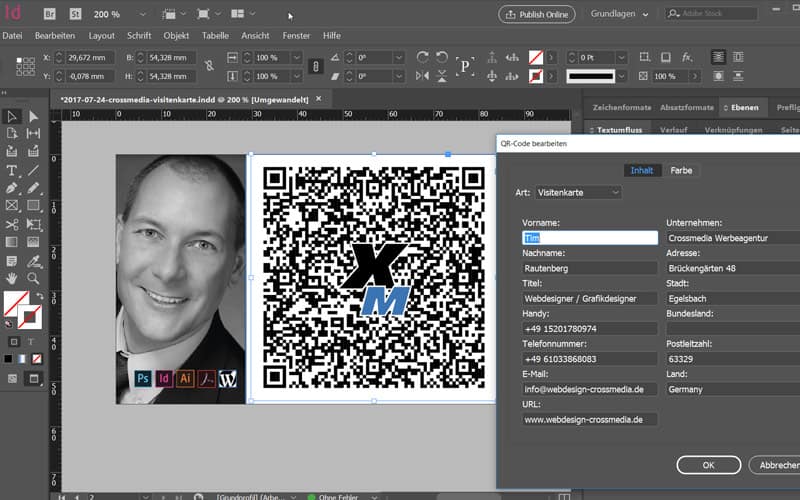Select the Eyedropper tool

[33, 261]
